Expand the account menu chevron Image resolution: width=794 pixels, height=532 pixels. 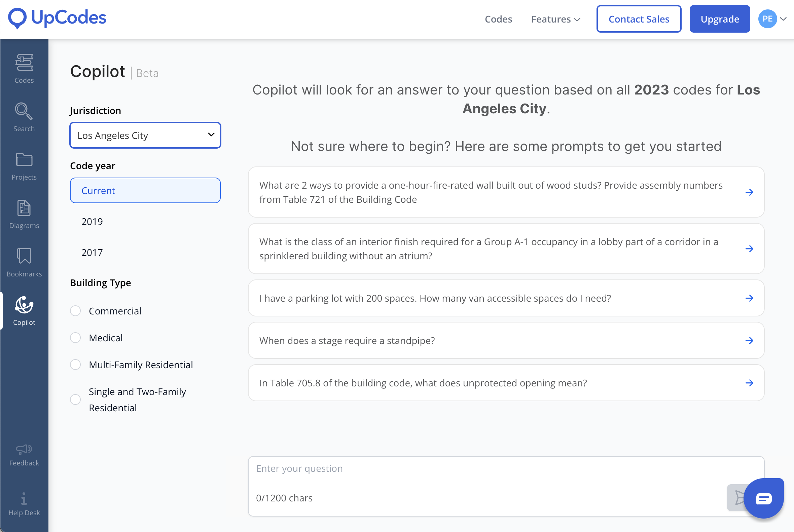tap(783, 19)
